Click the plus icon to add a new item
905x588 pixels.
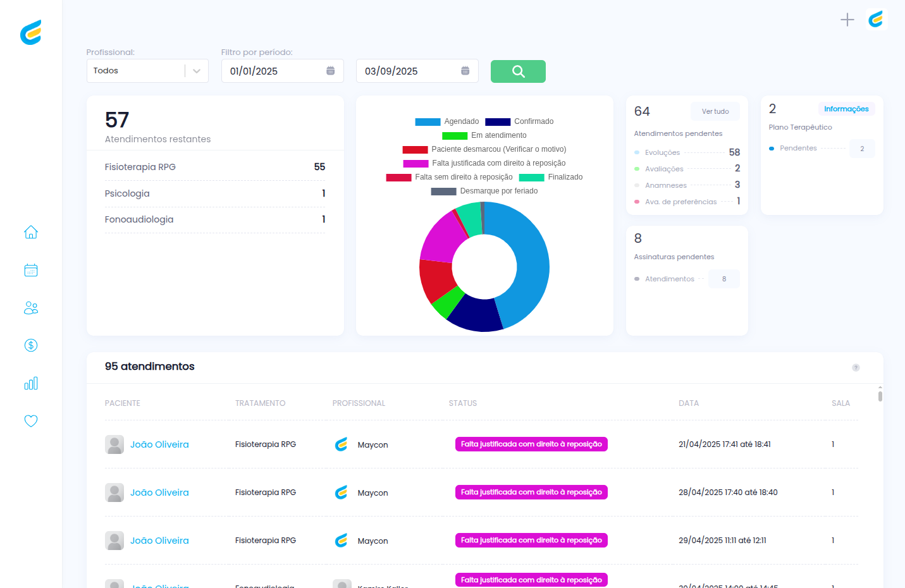pos(847,20)
